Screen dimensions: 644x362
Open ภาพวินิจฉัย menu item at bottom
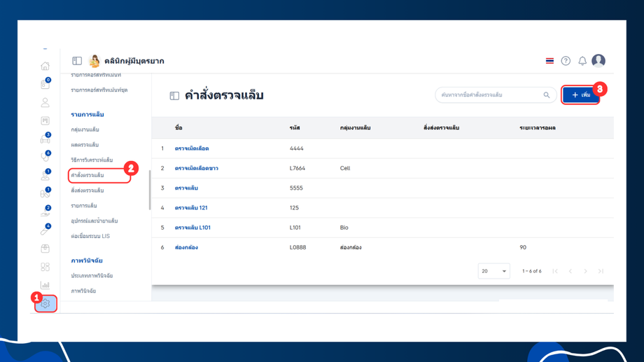pyautogui.click(x=83, y=291)
